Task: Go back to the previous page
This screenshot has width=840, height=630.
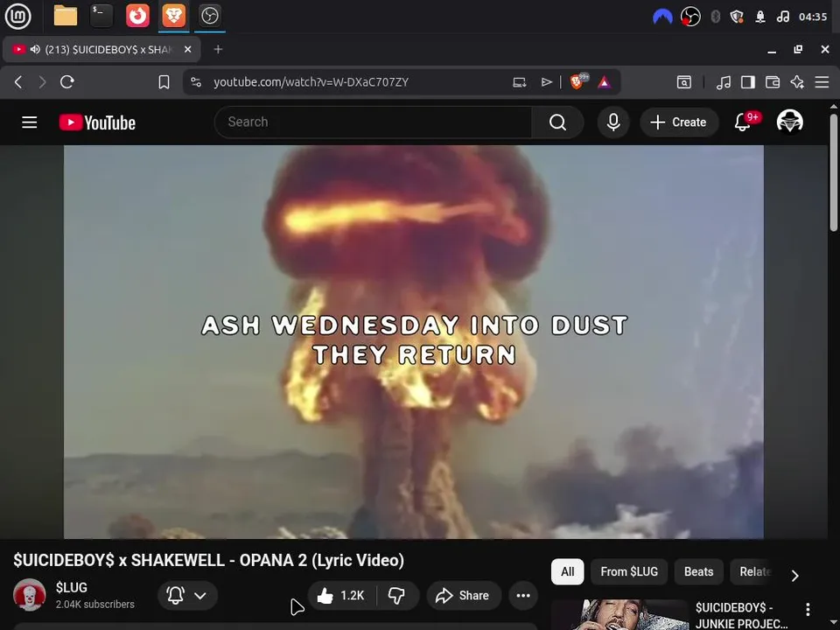Action: pos(18,82)
